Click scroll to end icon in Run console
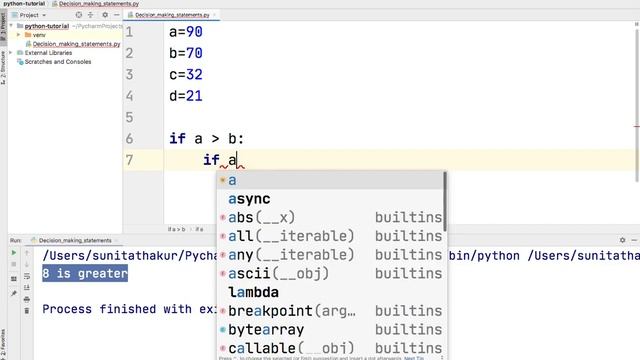This screenshot has width=640, height=360. (x=27, y=288)
